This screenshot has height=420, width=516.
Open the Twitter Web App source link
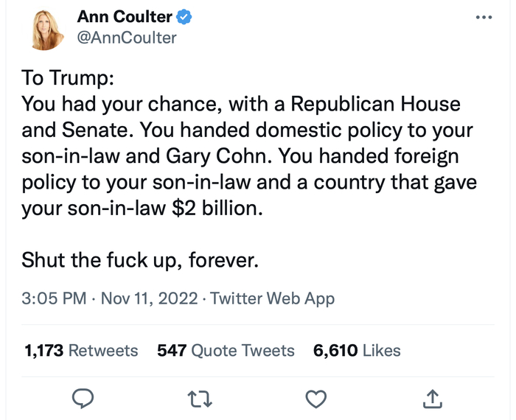pos(273,298)
